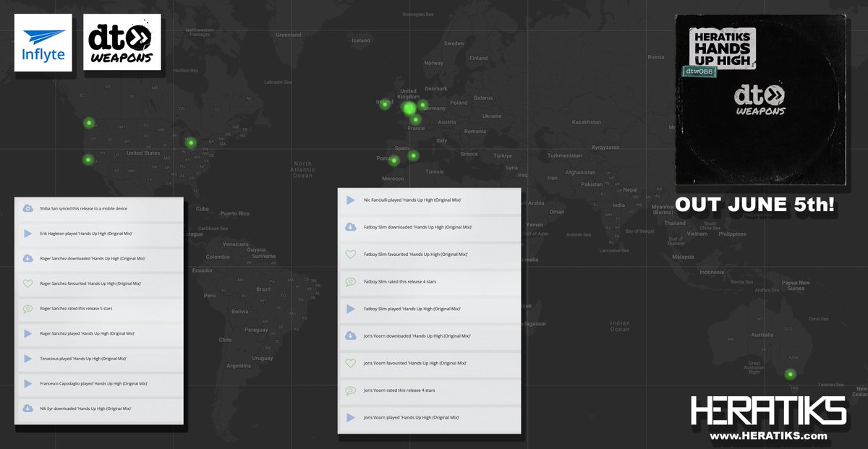Image resolution: width=868 pixels, height=449 pixels.
Task: Click the star comment icon in Joris Voorn's rating row
Action: click(x=350, y=390)
